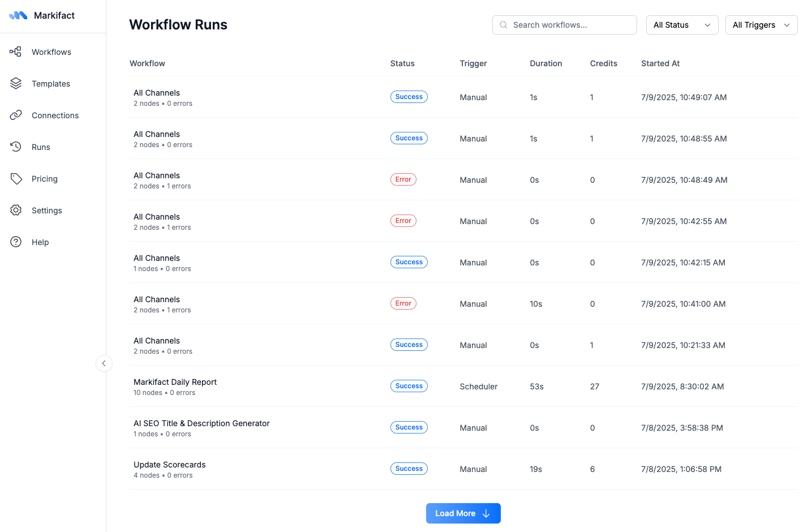Select the Runs history icon
The image size is (812, 532).
(16, 147)
